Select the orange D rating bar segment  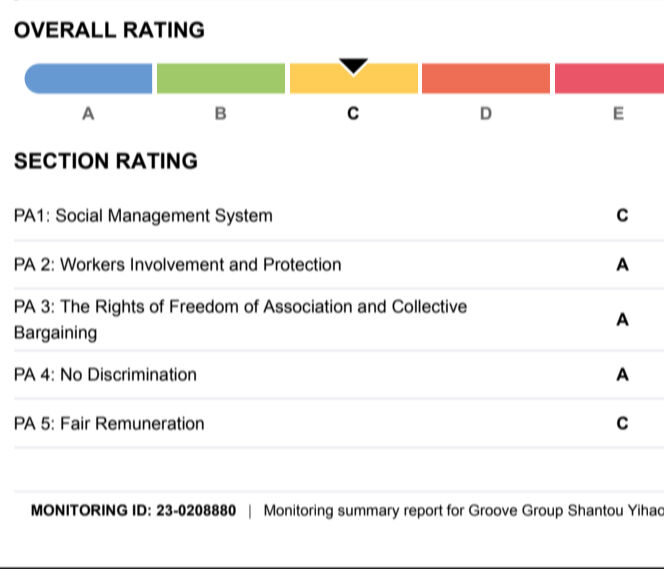[486, 78]
